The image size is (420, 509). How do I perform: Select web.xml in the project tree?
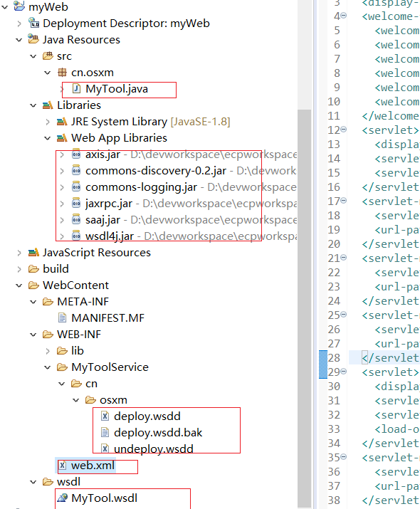pos(93,465)
